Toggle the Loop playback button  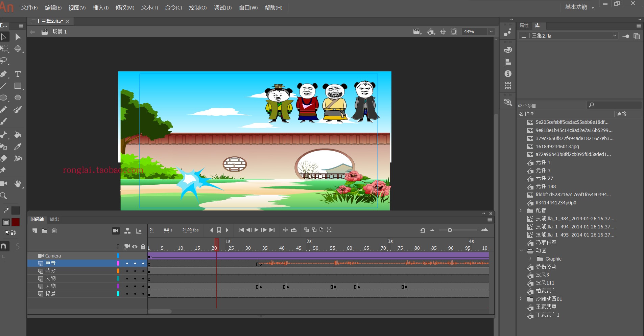click(x=294, y=230)
